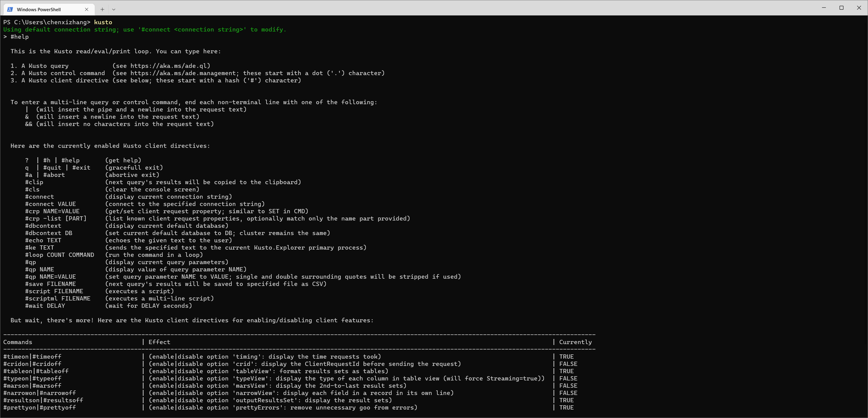Close the Windows PowerShell tab
The height and width of the screenshot is (418, 868).
tap(87, 9)
